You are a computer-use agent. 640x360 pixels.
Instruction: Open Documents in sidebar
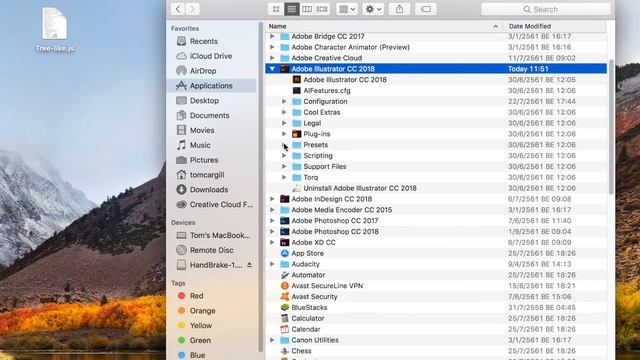[209, 116]
